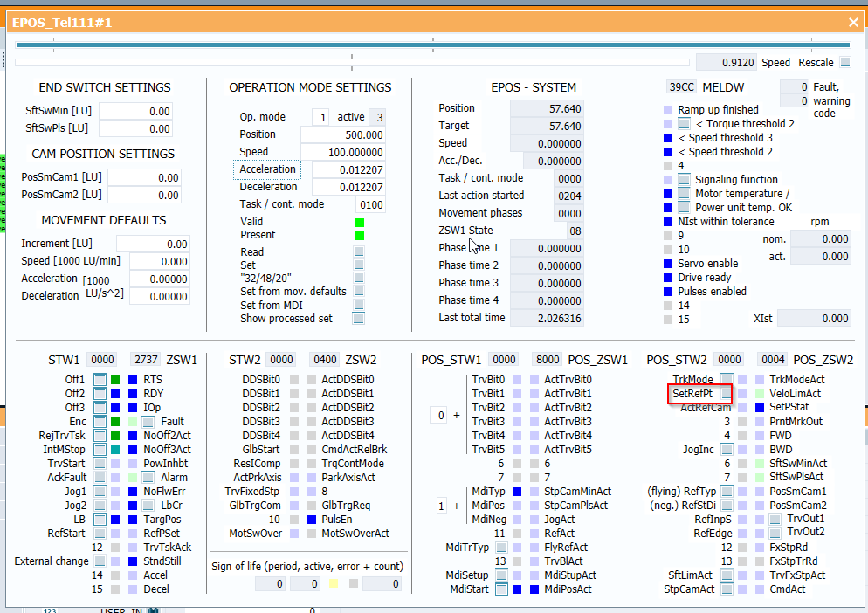Check the Rescale box

[x=844, y=63]
